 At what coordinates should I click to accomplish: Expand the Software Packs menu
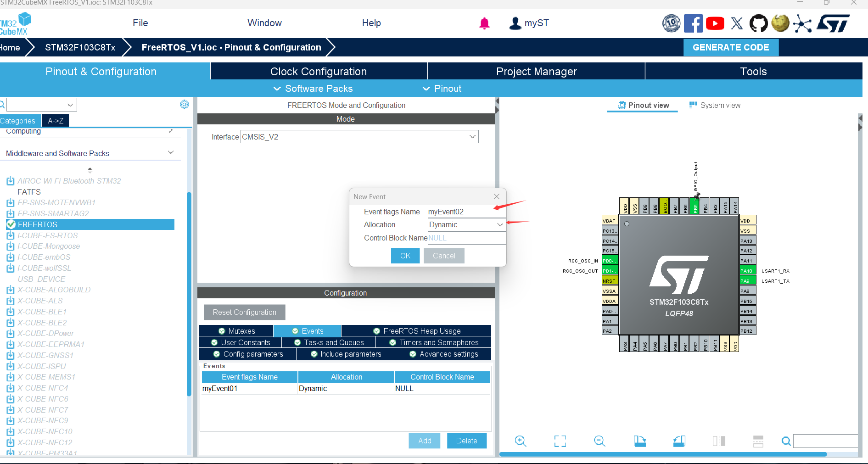[313, 89]
